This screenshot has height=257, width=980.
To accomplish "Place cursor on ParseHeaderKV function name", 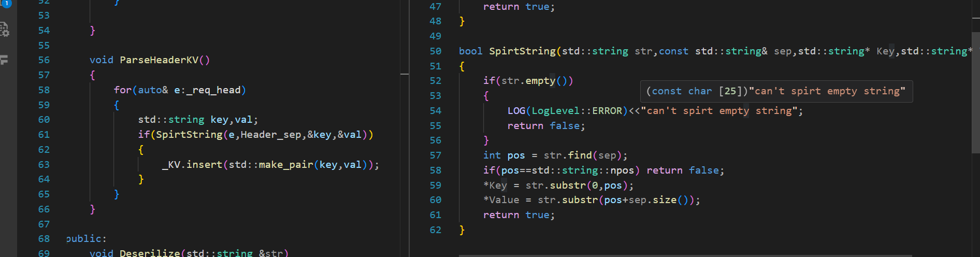I will pos(159,60).
